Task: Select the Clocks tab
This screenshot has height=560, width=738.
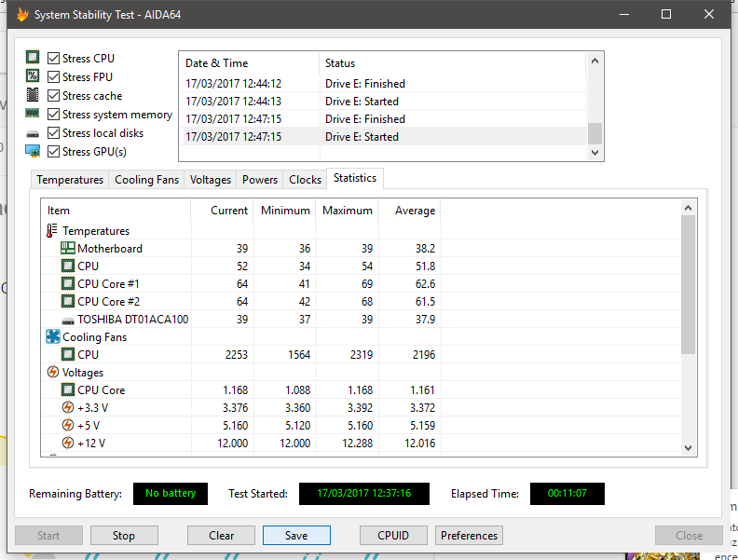Action: coord(305,180)
